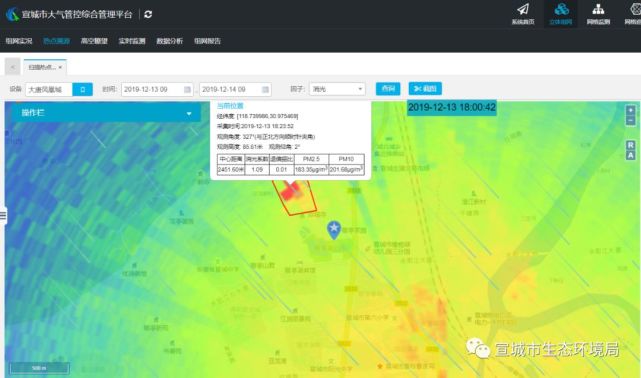Close the 扫描热点 tab
This screenshot has height=378, width=641.
(x=60, y=67)
